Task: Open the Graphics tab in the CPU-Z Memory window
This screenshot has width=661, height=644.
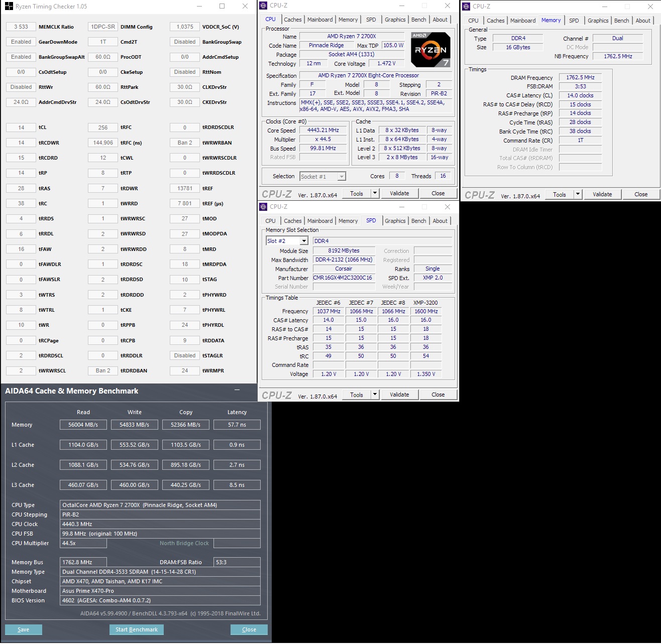Action: (x=598, y=21)
